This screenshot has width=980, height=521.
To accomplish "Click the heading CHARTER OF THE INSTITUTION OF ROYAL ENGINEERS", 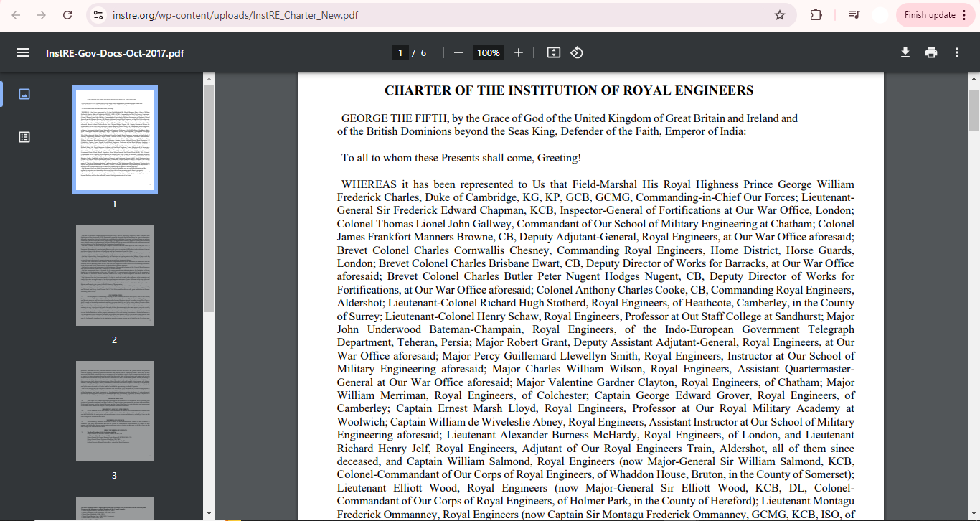I will [569, 90].
